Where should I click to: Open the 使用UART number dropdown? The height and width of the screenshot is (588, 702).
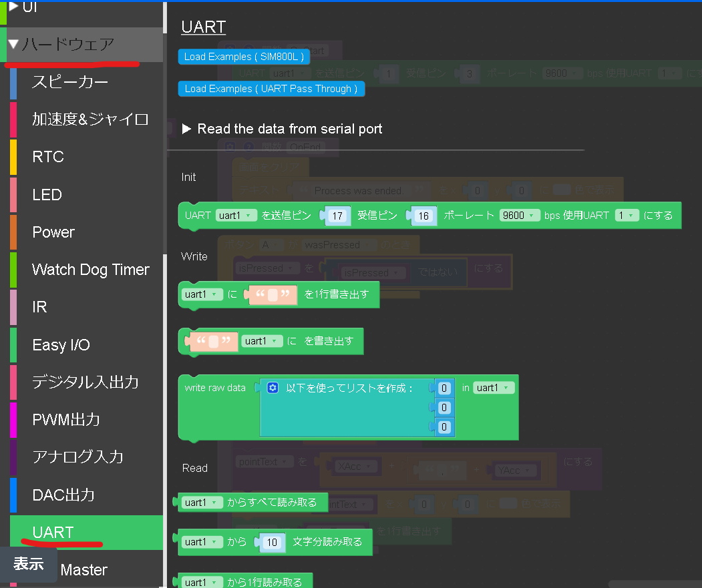[627, 216]
